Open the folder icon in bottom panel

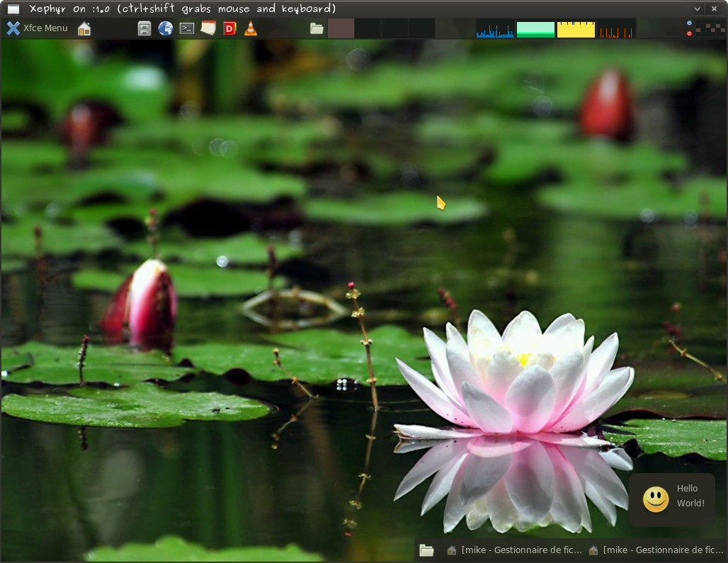[426, 550]
